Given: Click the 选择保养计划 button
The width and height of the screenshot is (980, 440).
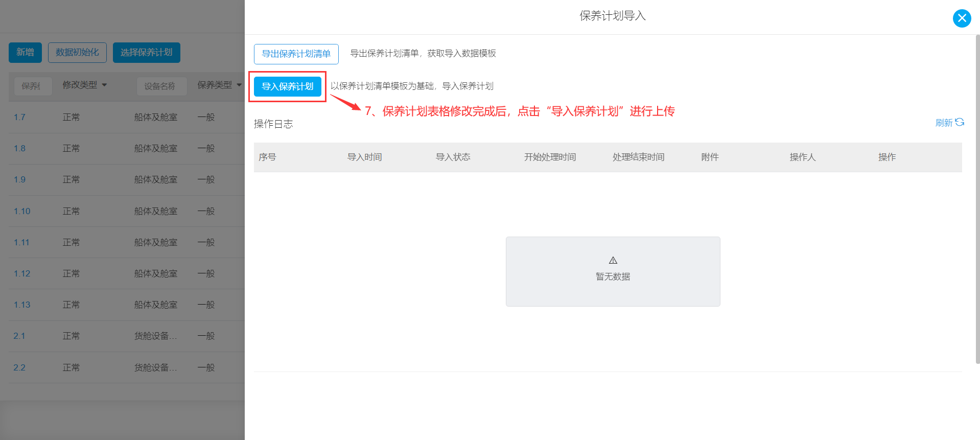Looking at the screenshot, I should click(x=147, y=53).
